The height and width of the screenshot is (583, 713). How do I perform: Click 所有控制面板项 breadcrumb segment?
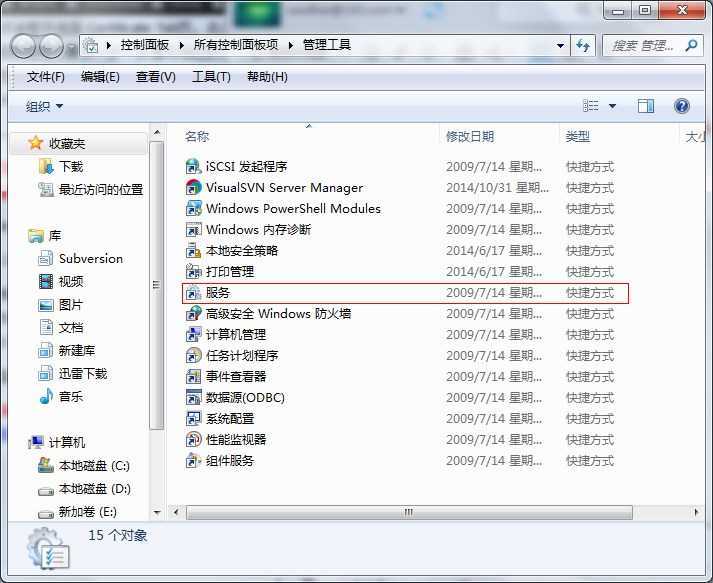pos(236,45)
